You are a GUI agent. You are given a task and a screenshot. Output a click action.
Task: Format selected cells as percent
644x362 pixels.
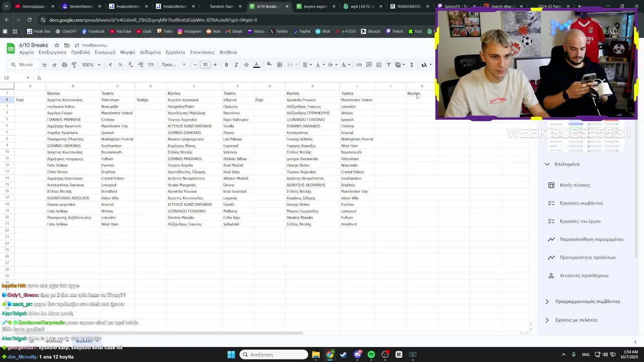tap(120, 65)
